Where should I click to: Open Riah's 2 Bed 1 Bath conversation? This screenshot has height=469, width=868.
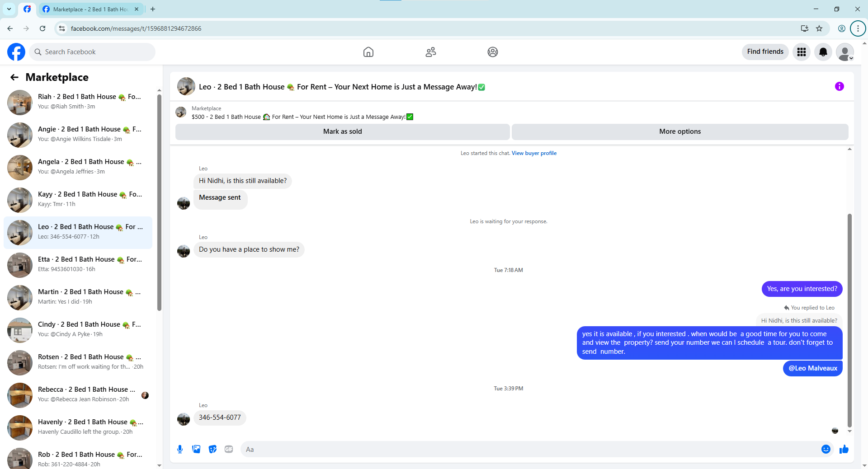point(78,102)
